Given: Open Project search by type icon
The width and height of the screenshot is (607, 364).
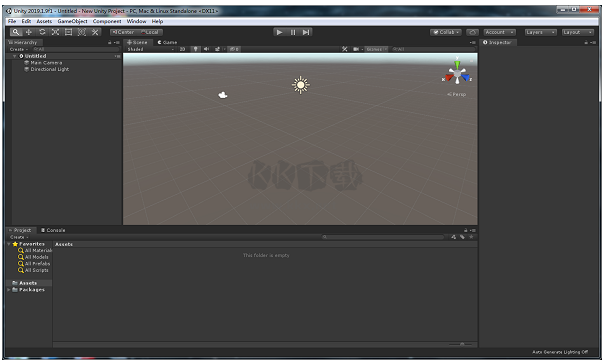Looking at the screenshot, I should click(x=453, y=237).
